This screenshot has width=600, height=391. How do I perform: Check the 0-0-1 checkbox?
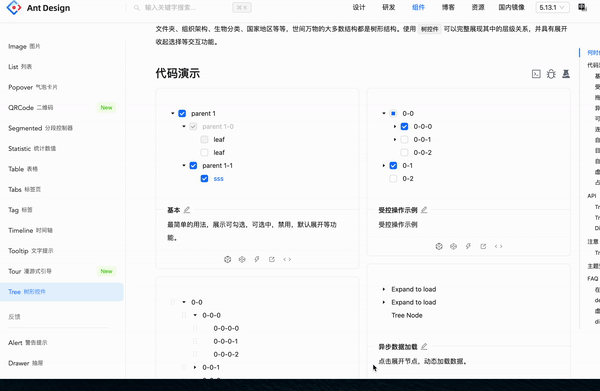point(404,140)
